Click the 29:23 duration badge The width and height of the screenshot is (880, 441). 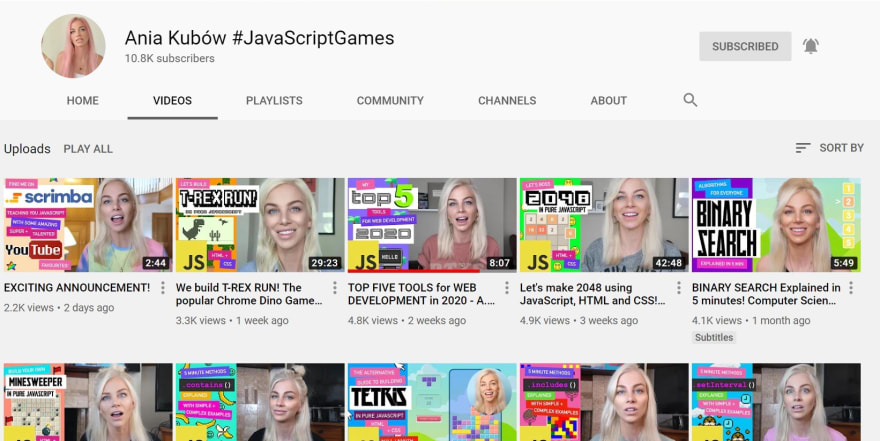click(x=324, y=263)
